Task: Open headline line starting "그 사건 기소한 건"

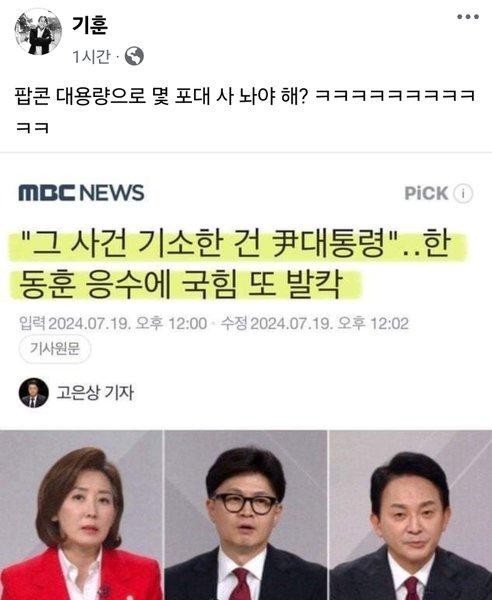Action: [x=236, y=244]
